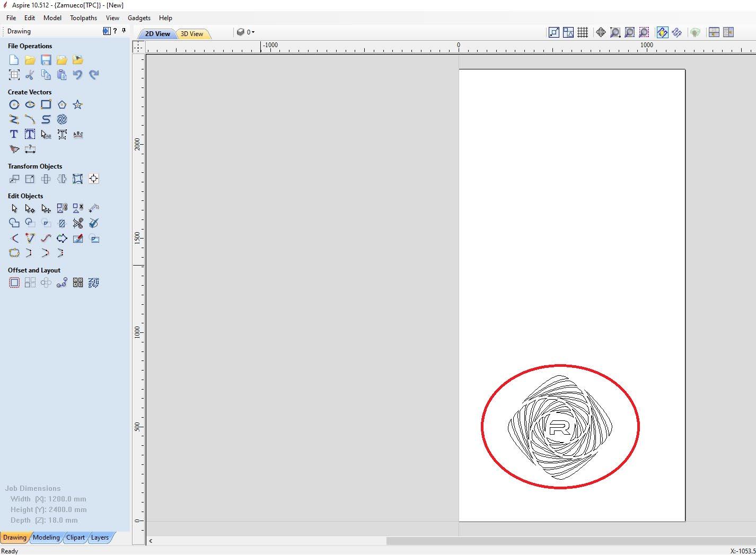Open the Gadgets menu

pyautogui.click(x=139, y=17)
